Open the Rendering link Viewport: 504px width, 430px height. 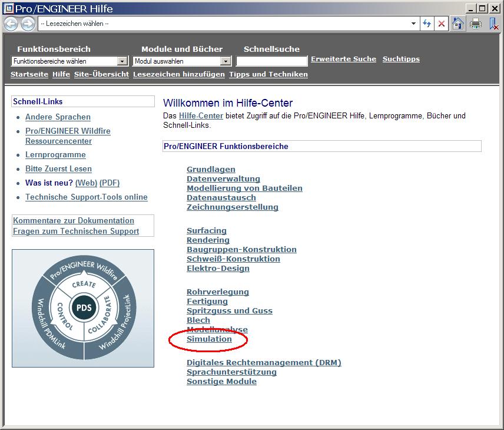tap(208, 240)
